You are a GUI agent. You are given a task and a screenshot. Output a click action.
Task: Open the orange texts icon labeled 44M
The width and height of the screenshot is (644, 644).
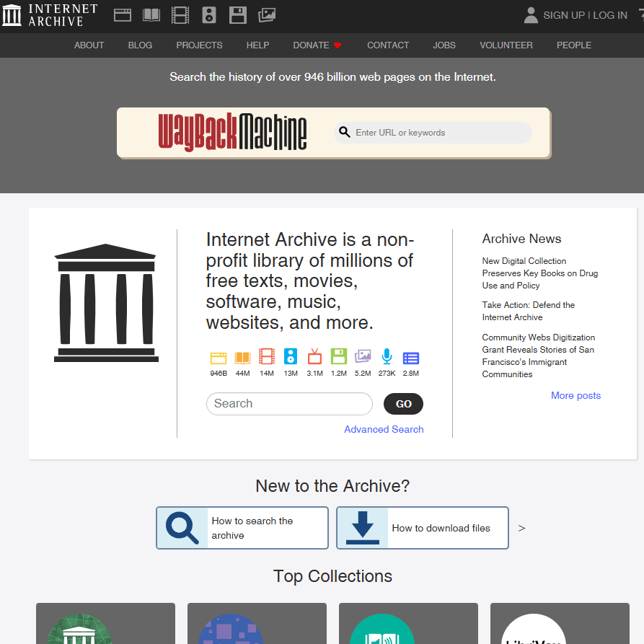click(243, 358)
